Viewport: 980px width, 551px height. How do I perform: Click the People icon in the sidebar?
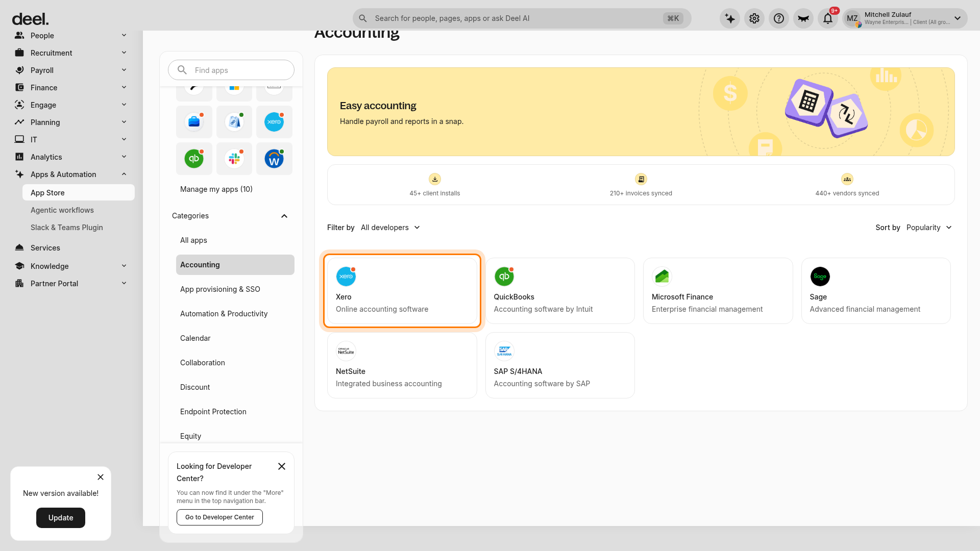pyautogui.click(x=19, y=36)
